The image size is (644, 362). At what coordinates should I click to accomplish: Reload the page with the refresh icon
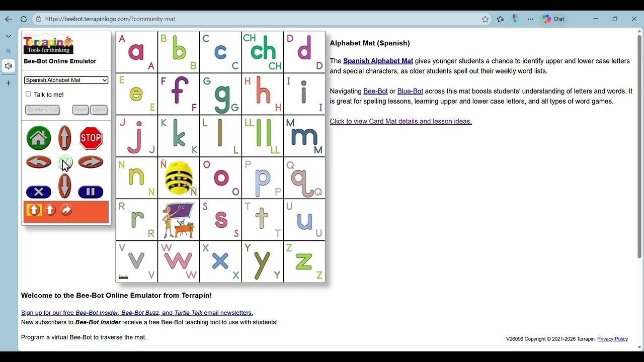pyautogui.click(x=24, y=19)
